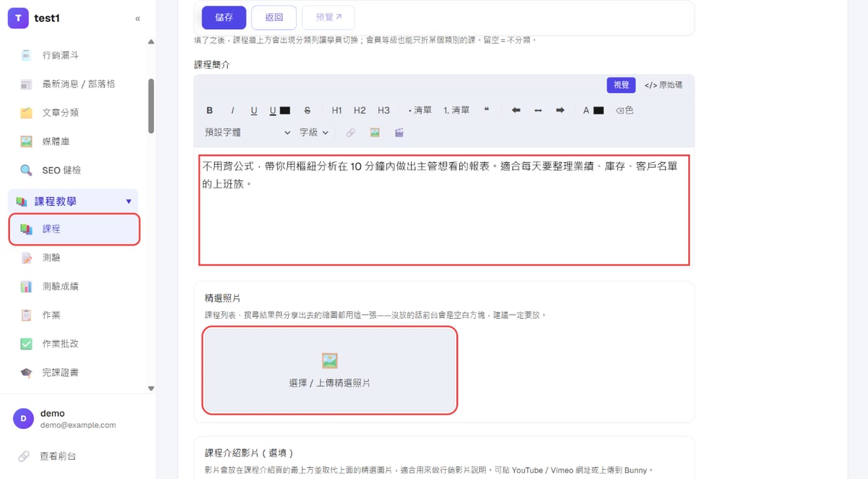Open 測驗成績 in the sidebar
The width and height of the screenshot is (868, 479).
60,286
